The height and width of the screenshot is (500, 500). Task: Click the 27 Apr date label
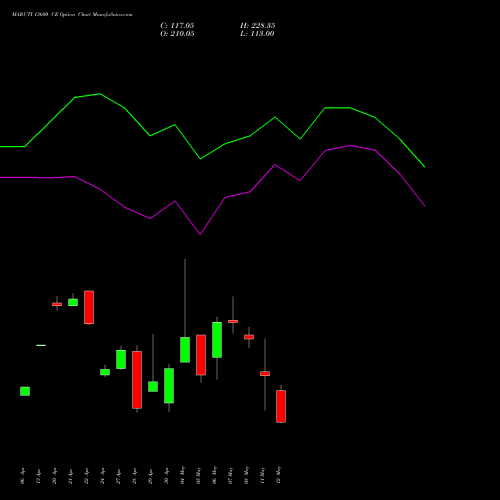pos(119,476)
